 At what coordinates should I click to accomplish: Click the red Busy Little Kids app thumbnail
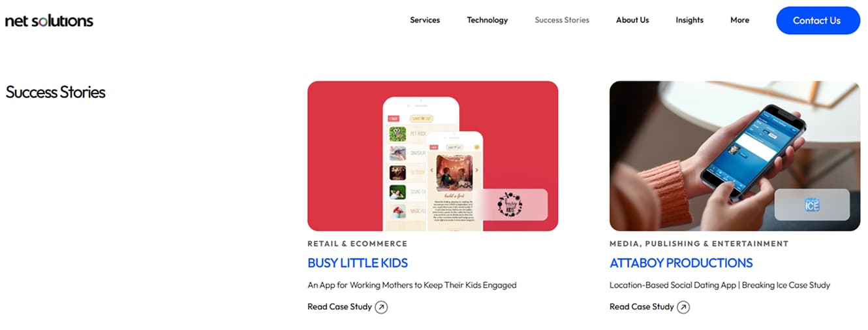[433, 156]
